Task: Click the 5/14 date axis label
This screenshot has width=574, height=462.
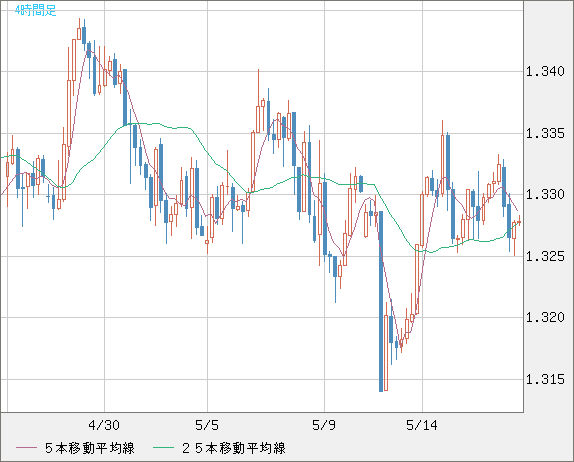Action: coord(422,425)
